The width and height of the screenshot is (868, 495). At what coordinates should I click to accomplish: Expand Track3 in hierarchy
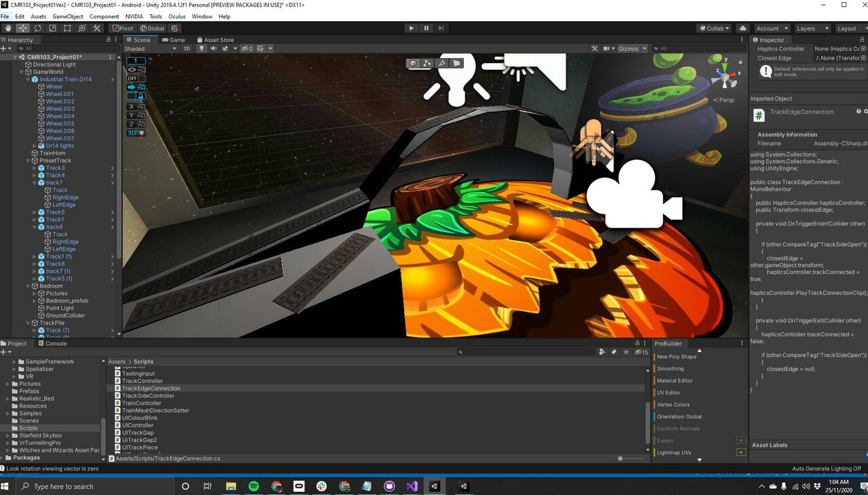(x=35, y=168)
